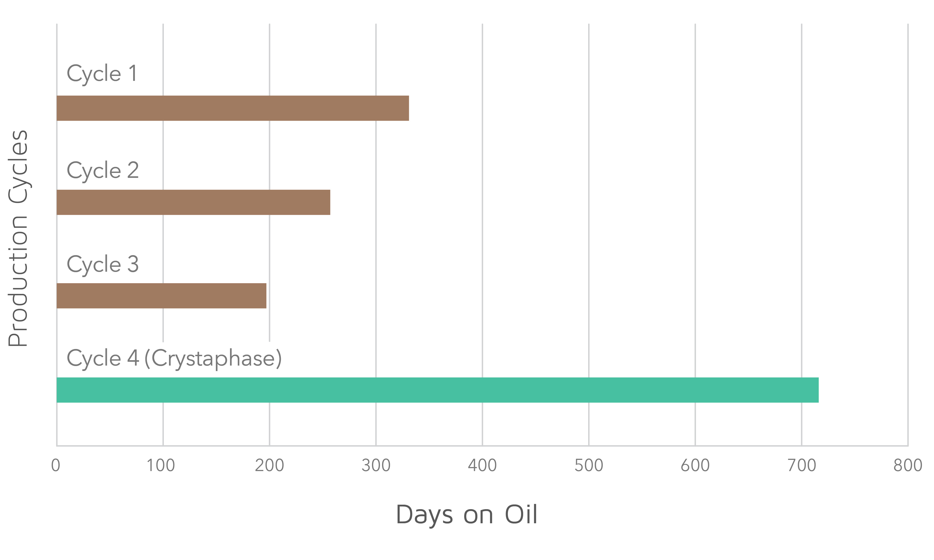Click the Cycle 3 brown bar
This screenshot has height=560, width=934.
[162, 296]
